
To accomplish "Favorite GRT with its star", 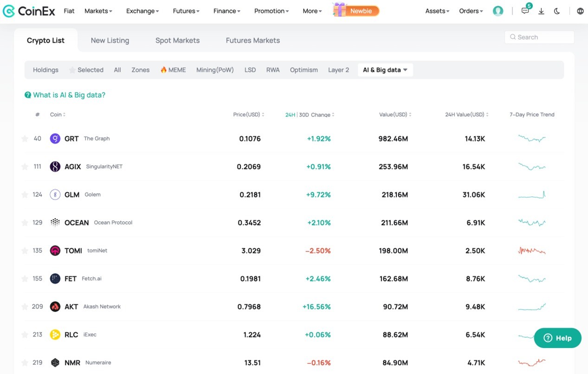I will point(25,138).
